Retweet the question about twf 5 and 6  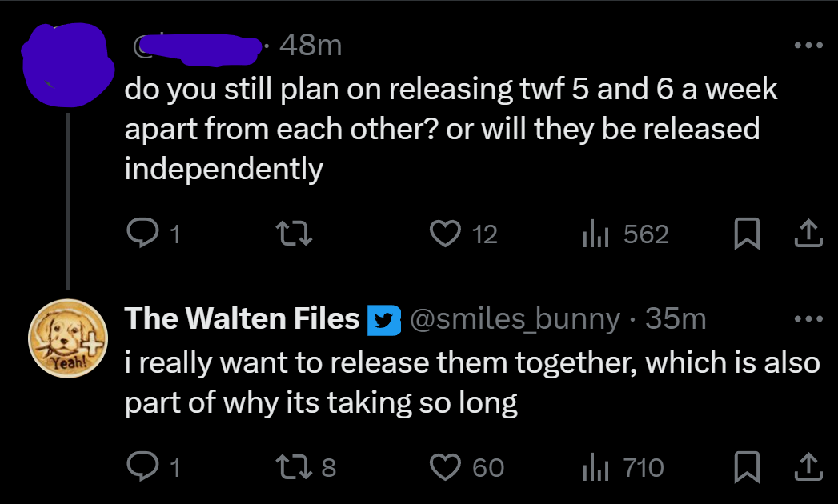click(x=294, y=234)
